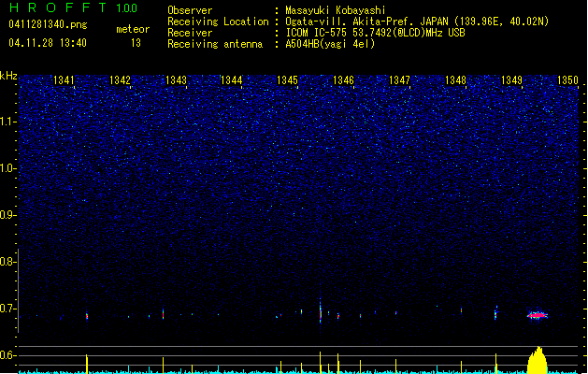The image size is (588, 374).
Task: Click the 0.9 kHz axis label
Action: point(8,215)
